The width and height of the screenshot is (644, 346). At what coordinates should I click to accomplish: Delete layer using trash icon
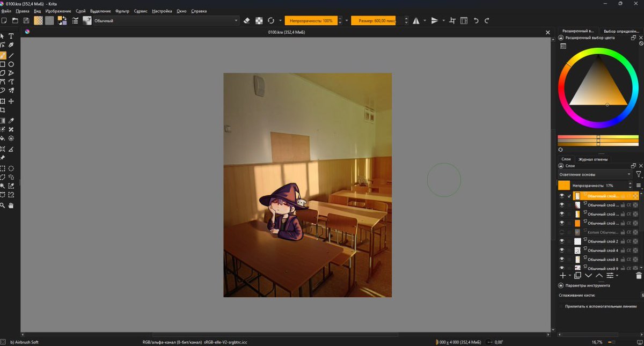click(639, 275)
